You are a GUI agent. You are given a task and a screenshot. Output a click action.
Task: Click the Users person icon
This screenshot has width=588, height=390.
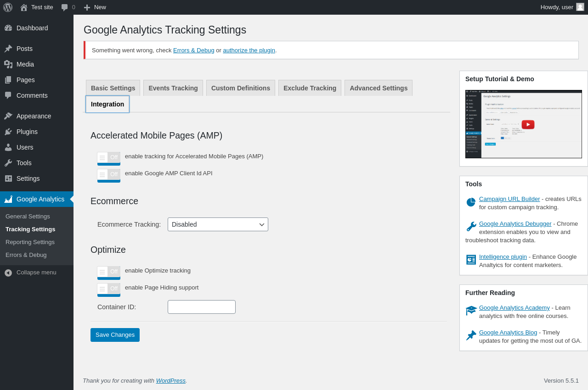8,147
